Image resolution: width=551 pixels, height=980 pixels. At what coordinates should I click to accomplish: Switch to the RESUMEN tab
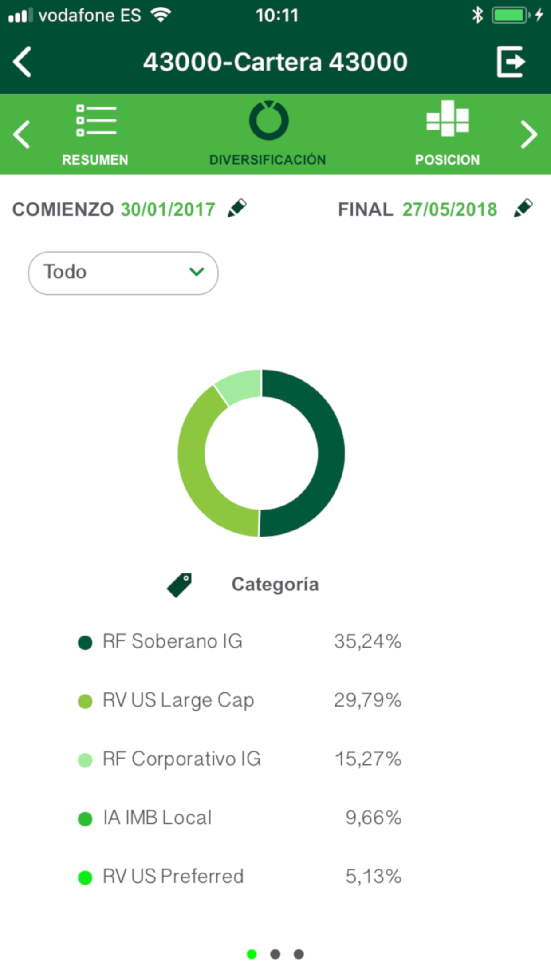click(95, 160)
